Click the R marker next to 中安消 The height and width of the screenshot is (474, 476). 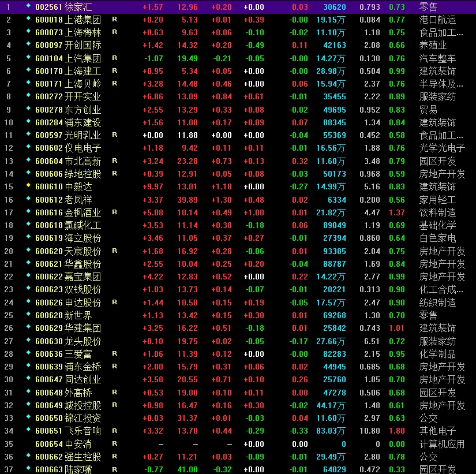pos(114,443)
